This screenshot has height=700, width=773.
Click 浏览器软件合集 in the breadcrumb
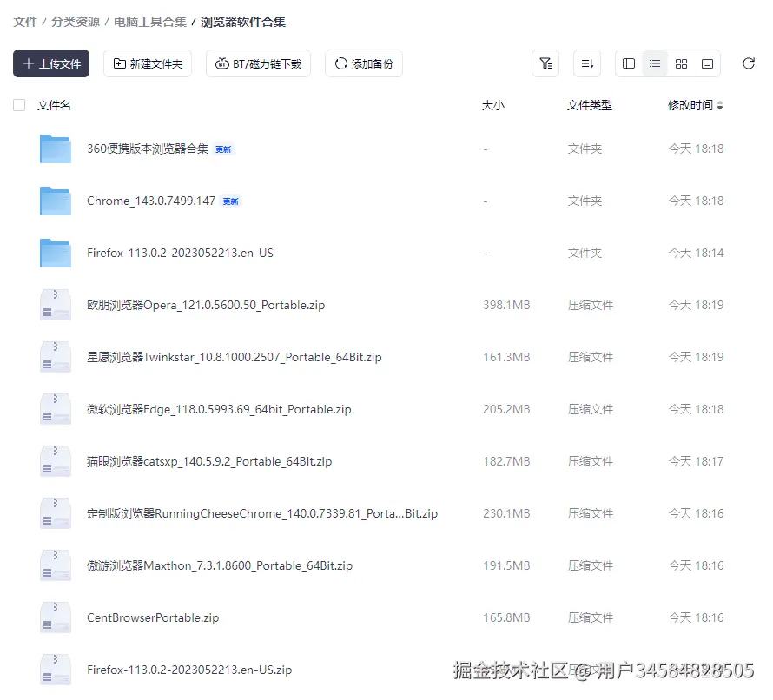243,22
